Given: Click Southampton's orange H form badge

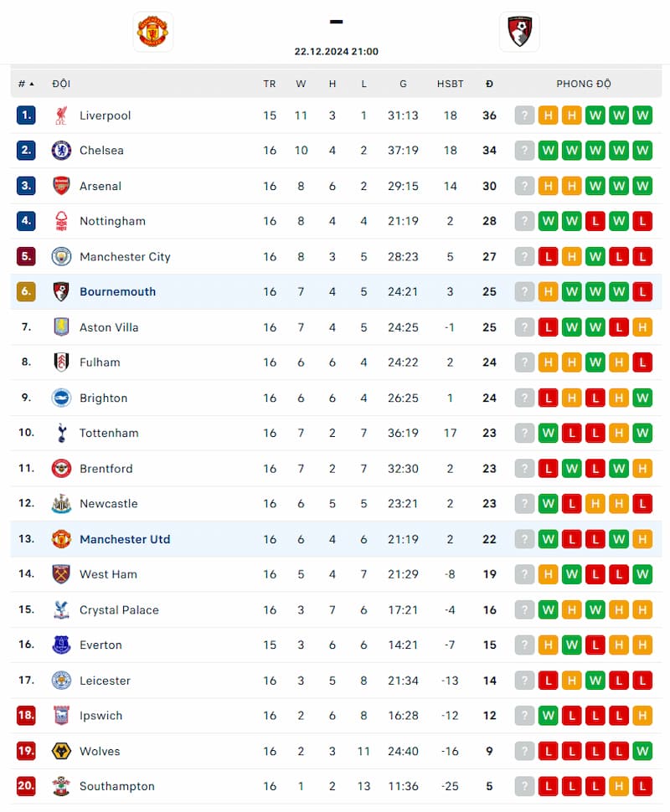Looking at the screenshot, I should coord(619,786).
